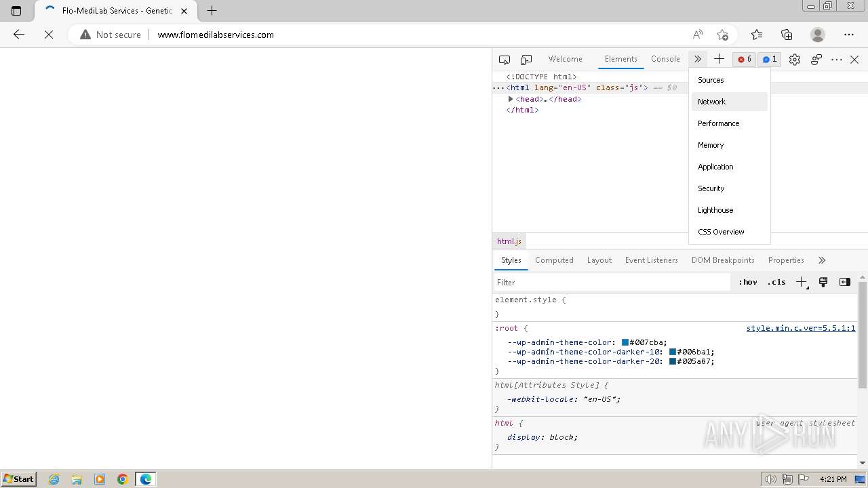
Task: Add this page to favorites
Action: point(723,35)
